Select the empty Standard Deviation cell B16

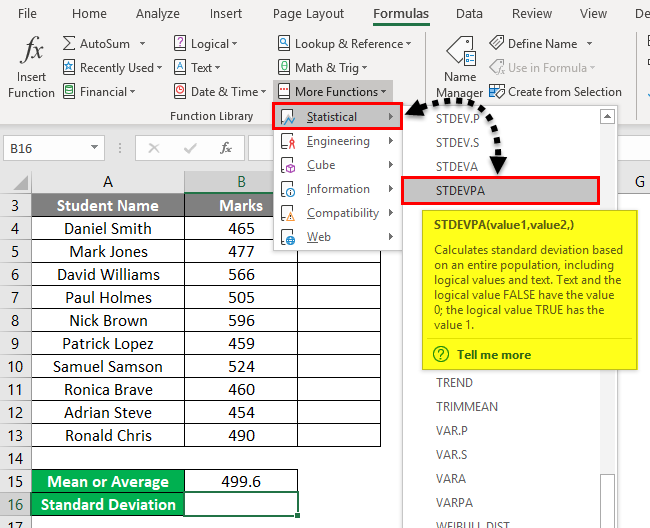click(x=241, y=504)
